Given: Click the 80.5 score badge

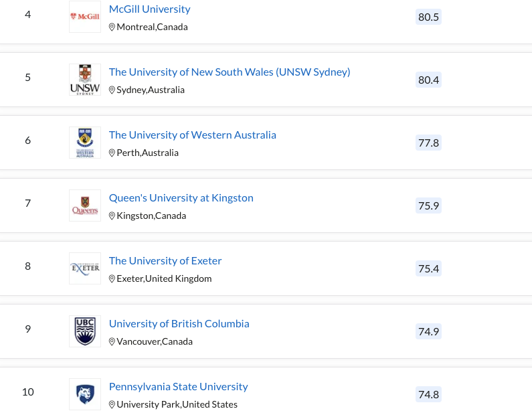Looking at the screenshot, I should click(x=428, y=17).
